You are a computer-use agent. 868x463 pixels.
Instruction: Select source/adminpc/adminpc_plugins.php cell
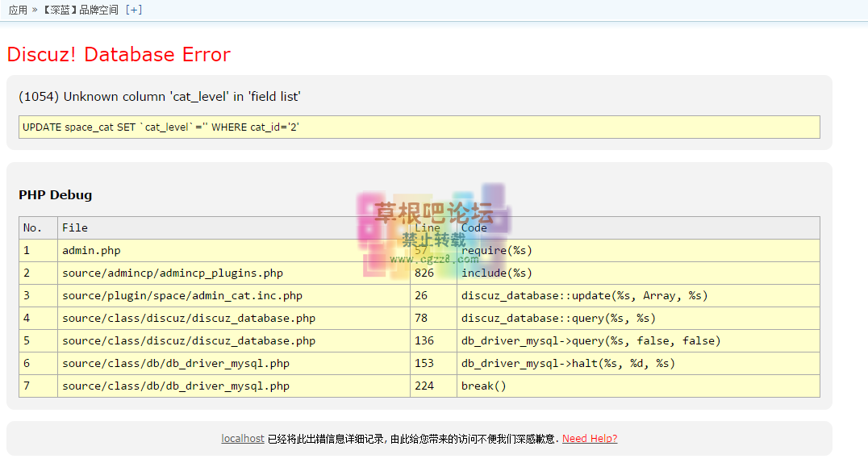[234, 273]
